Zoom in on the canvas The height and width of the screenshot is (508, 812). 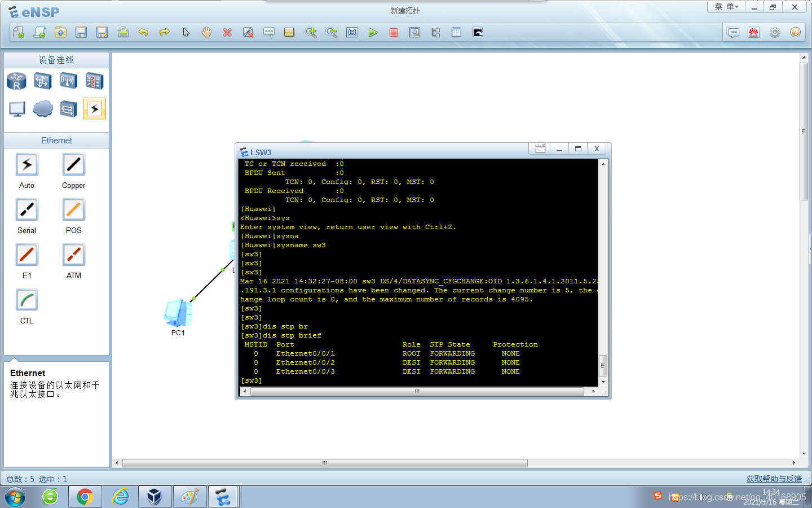311,32
